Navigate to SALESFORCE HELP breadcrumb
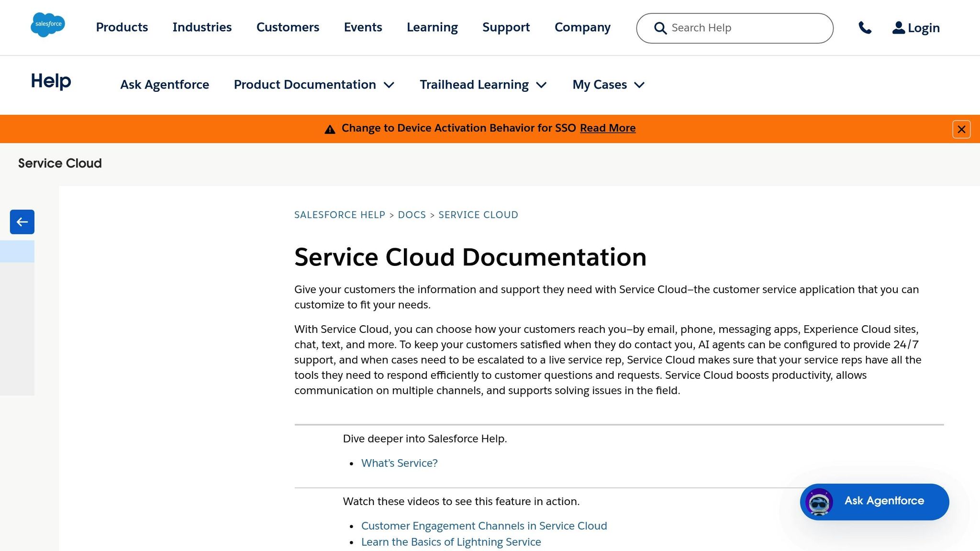Viewport: 980px width, 551px height. tap(340, 215)
